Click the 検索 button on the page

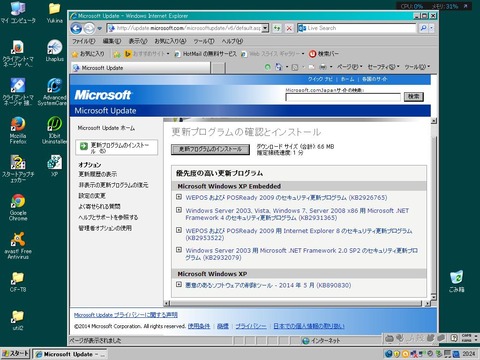(414, 97)
